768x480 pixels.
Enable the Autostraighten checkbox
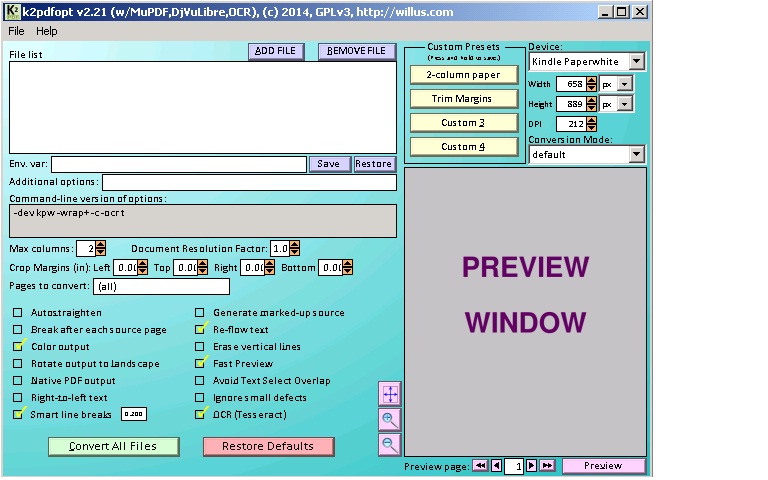(x=18, y=312)
